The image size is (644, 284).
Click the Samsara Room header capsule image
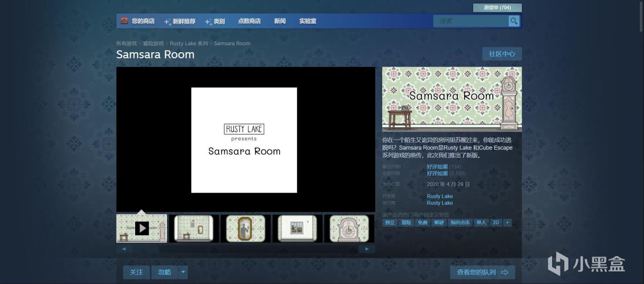click(x=452, y=99)
